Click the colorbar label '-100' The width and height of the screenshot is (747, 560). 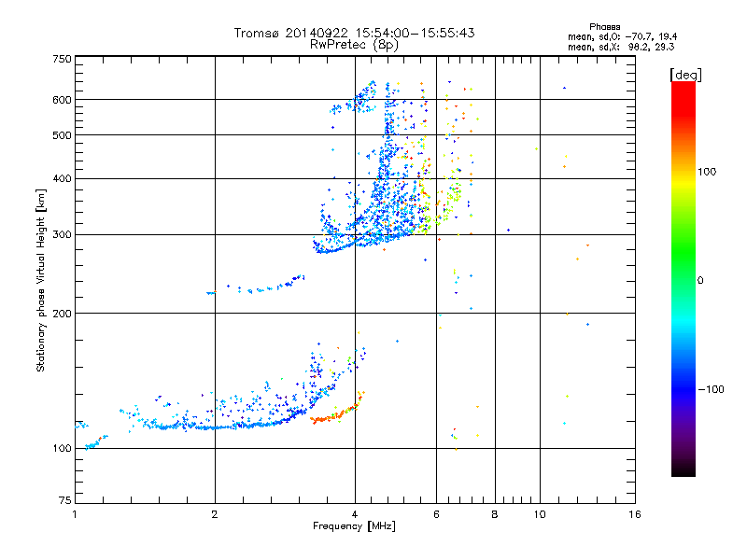(x=711, y=389)
